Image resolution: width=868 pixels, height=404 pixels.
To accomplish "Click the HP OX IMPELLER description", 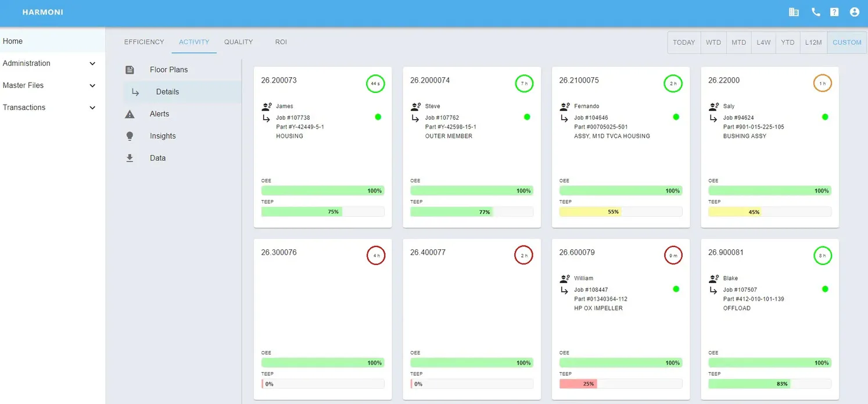I will 598,308.
